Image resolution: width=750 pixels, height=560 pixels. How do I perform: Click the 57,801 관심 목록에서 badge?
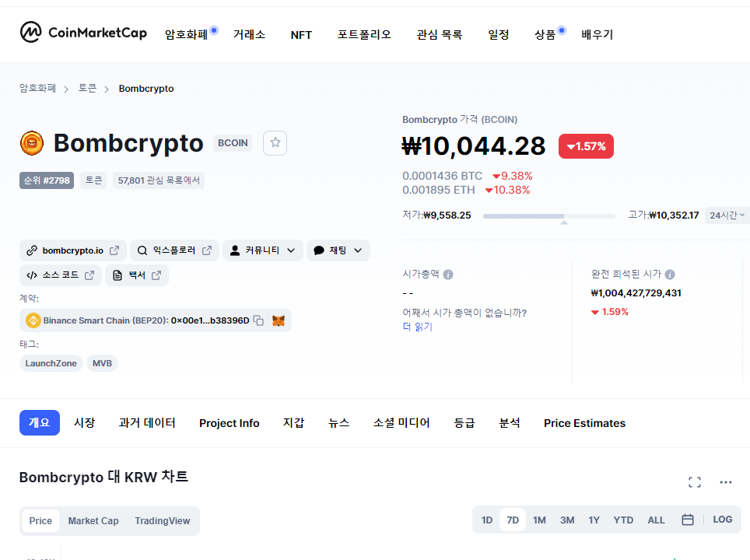click(x=159, y=180)
